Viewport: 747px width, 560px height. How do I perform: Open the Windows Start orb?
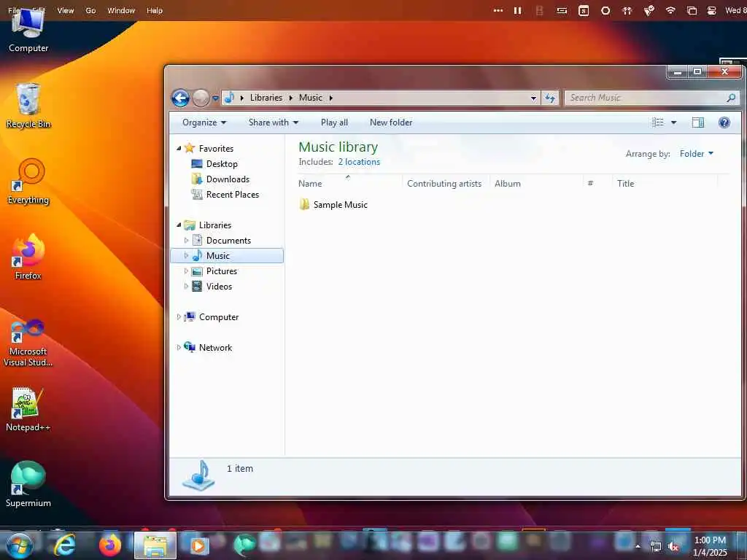[x=19, y=545]
